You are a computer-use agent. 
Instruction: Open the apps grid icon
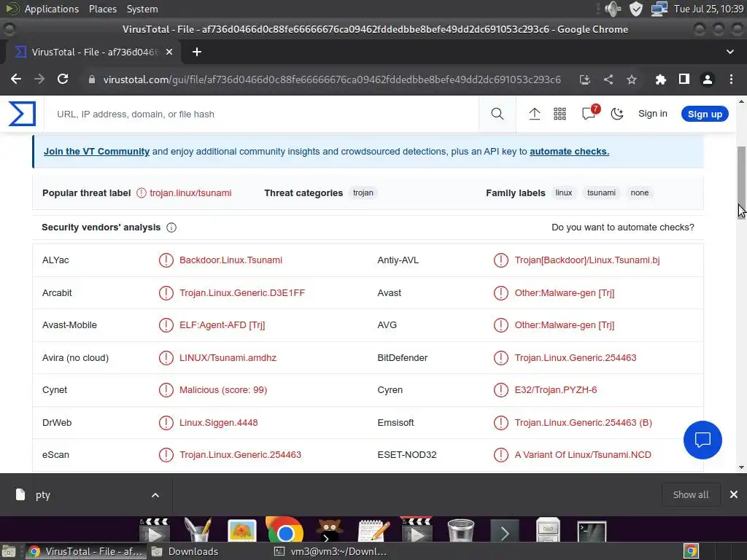[560, 114]
